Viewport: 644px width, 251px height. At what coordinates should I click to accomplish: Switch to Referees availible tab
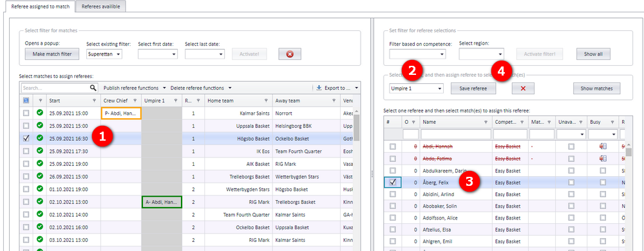point(100,6)
